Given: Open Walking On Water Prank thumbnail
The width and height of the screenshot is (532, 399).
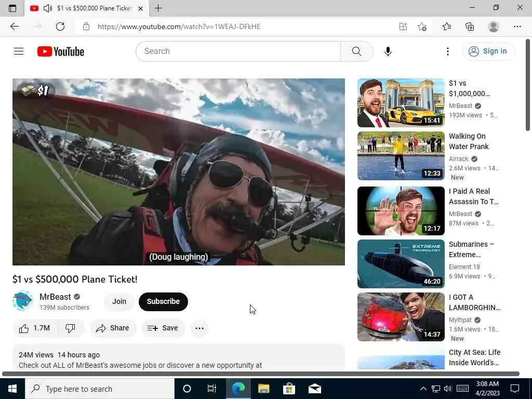Looking at the screenshot, I should (x=401, y=156).
